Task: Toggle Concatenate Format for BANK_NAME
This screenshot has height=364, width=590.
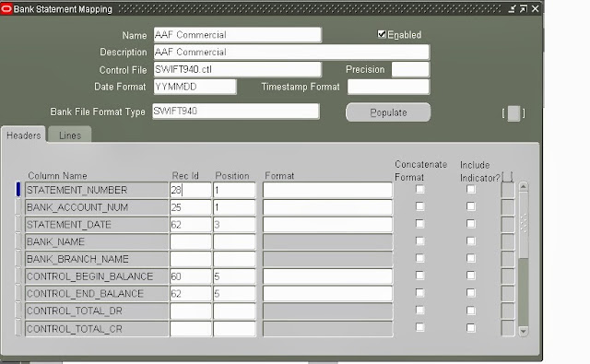Action: [420, 241]
